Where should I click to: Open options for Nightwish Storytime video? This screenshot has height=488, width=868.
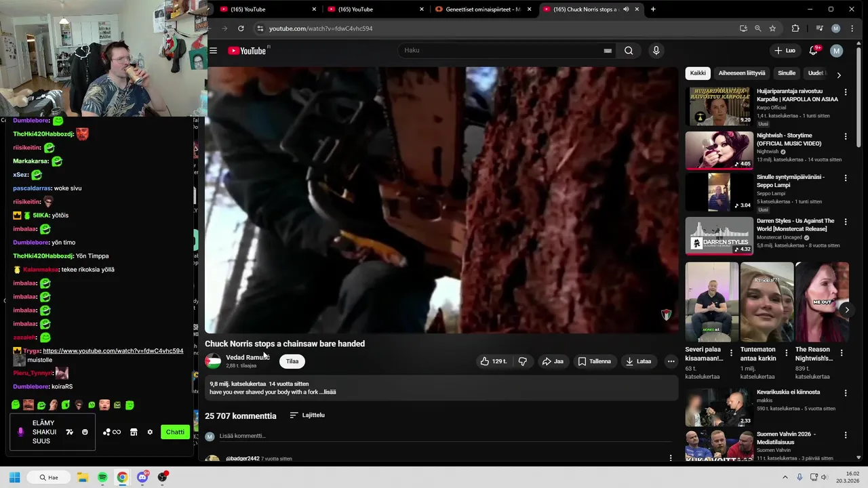(845, 136)
